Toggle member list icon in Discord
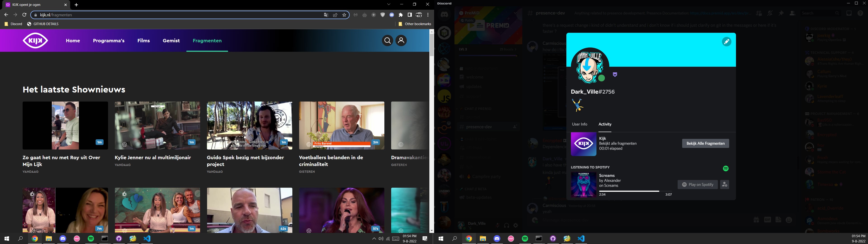Screen dimensions: 868x244 (792, 13)
